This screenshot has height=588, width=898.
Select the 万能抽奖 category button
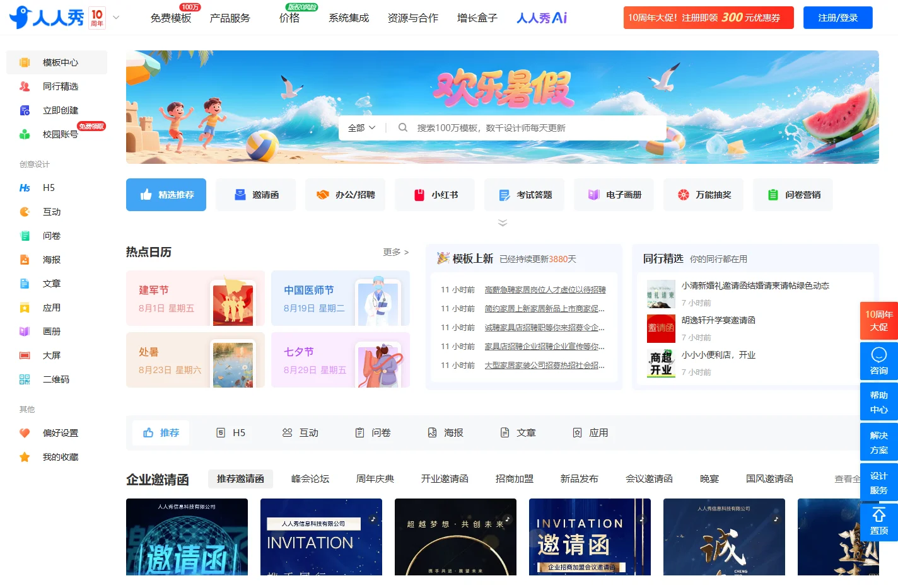tap(703, 195)
